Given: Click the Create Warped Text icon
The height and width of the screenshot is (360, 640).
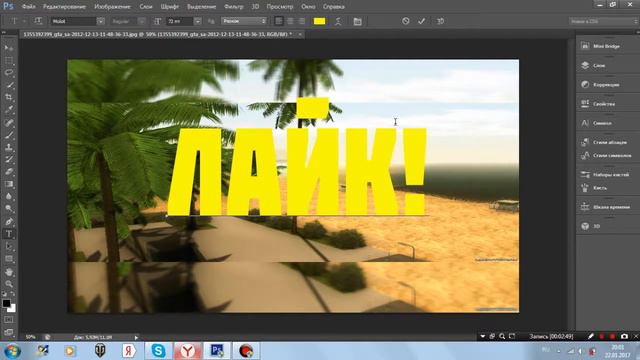Looking at the screenshot, I should [338, 21].
